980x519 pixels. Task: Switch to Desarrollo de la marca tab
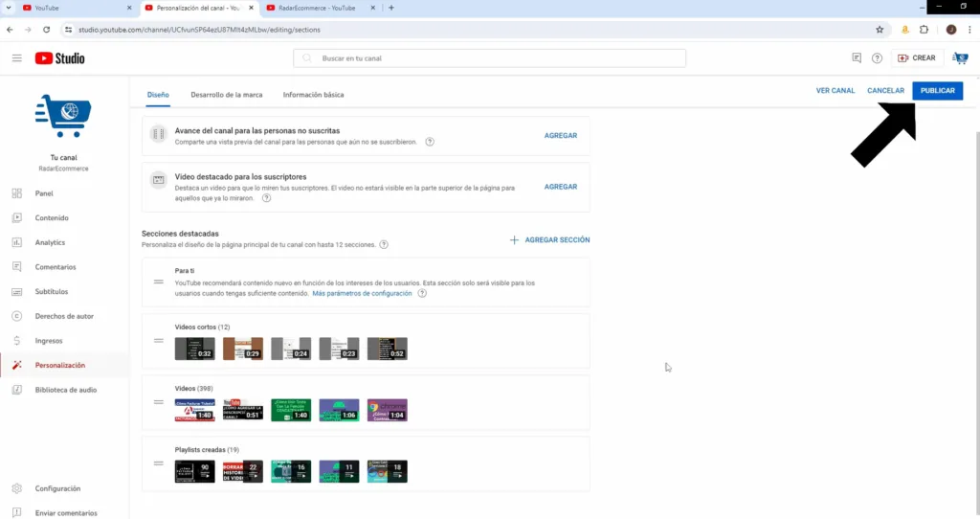click(226, 95)
